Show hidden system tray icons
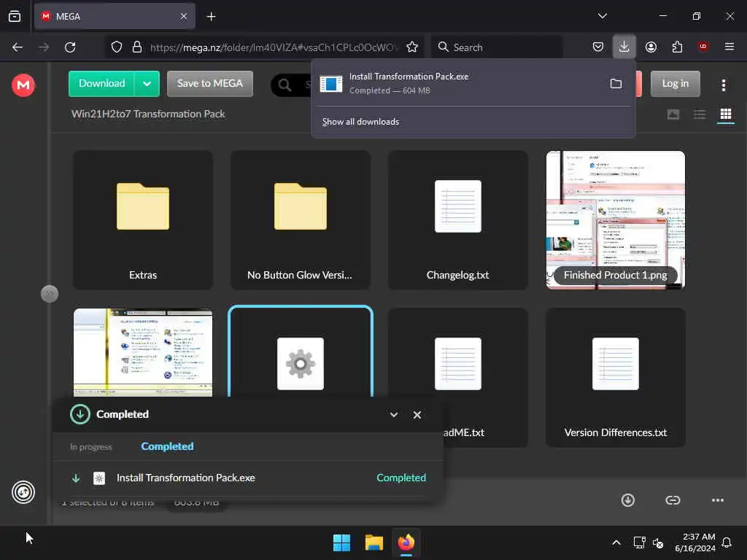 click(616, 542)
